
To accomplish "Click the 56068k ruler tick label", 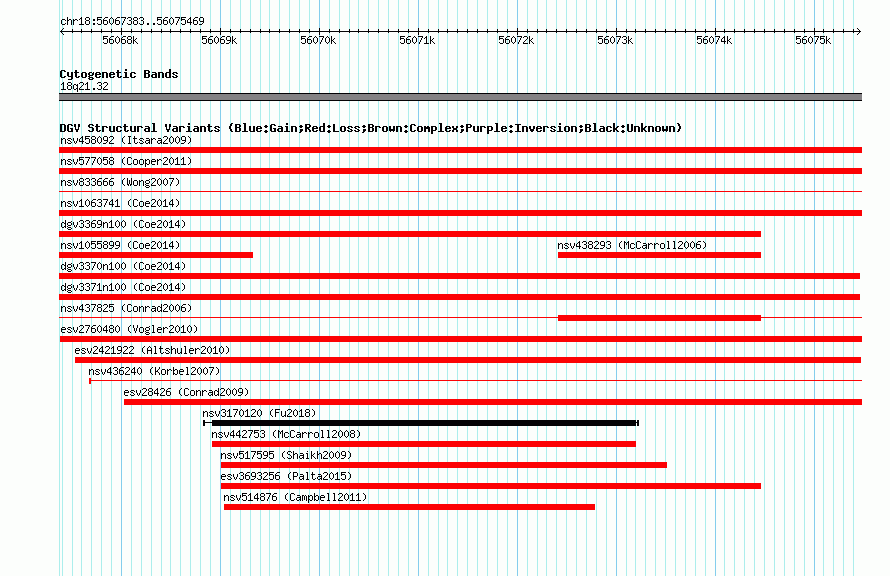I will click(x=120, y=40).
